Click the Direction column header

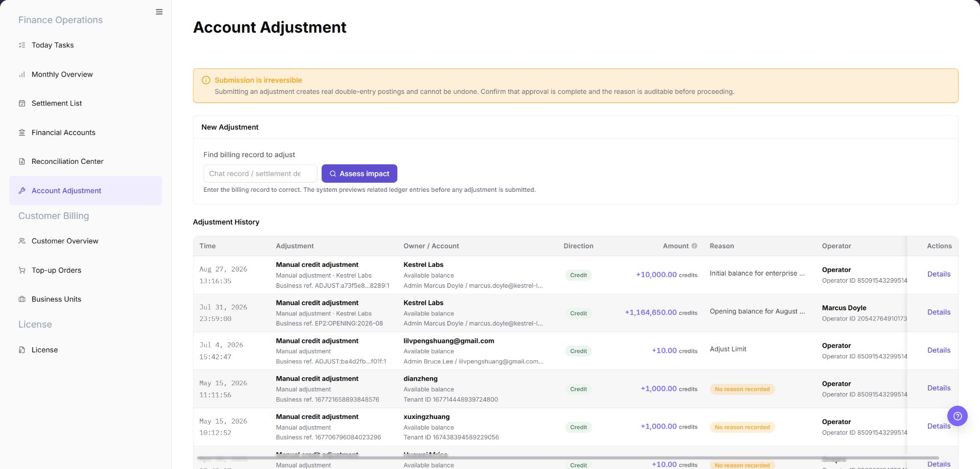pyautogui.click(x=578, y=246)
